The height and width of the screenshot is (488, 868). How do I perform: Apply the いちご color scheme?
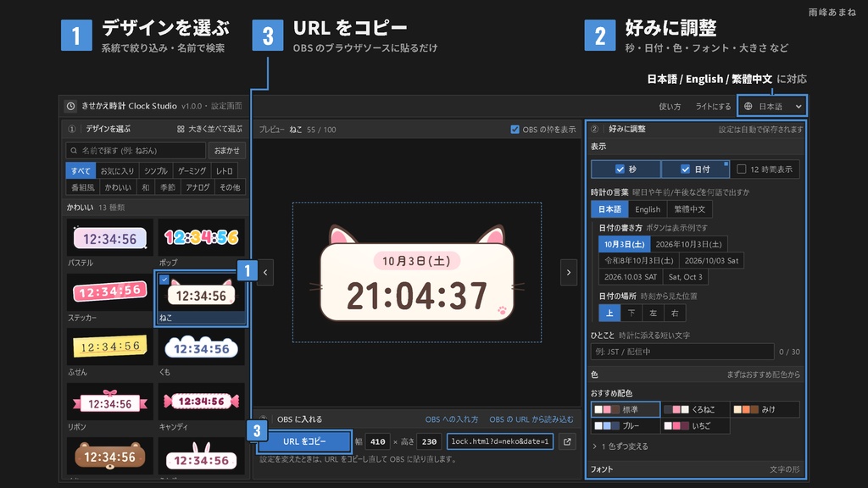click(x=695, y=425)
